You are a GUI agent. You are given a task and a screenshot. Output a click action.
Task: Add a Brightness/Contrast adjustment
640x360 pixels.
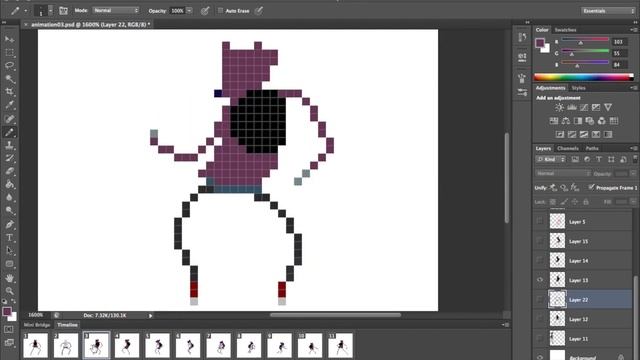(x=559, y=107)
